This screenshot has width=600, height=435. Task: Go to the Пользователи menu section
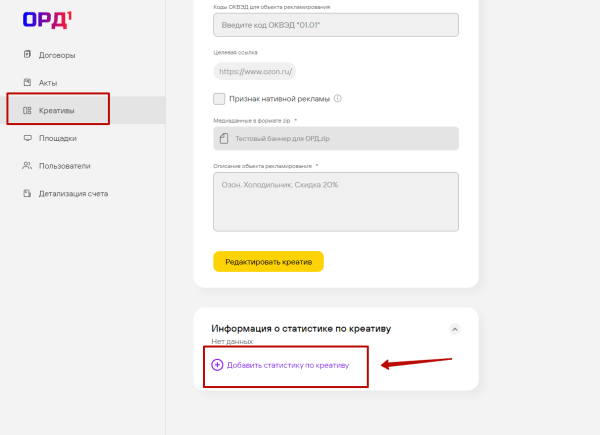(65, 166)
